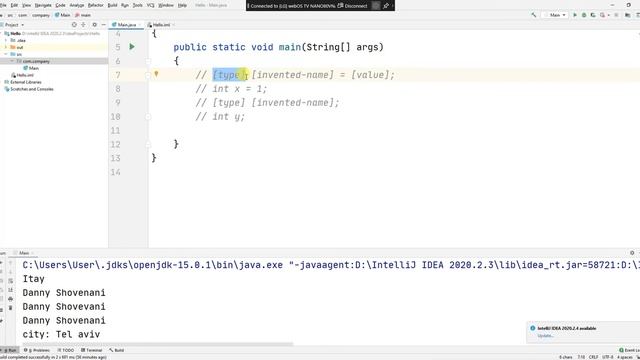The height and width of the screenshot is (360, 640).
Task: Open the Navigate menu
Action: (43, 5)
